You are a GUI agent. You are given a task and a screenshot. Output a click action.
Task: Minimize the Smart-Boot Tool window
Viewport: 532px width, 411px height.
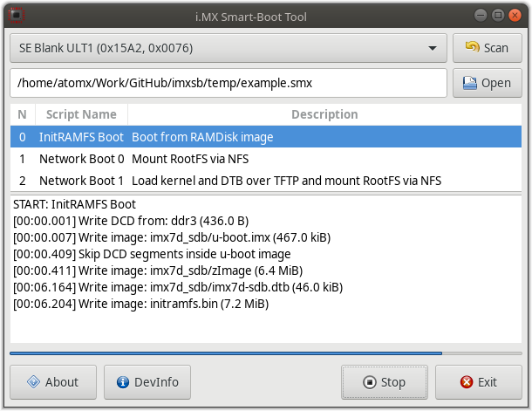coord(481,16)
